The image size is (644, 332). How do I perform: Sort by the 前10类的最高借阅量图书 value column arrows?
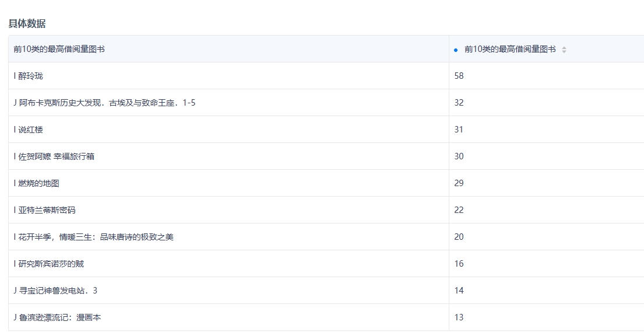(x=564, y=50)
